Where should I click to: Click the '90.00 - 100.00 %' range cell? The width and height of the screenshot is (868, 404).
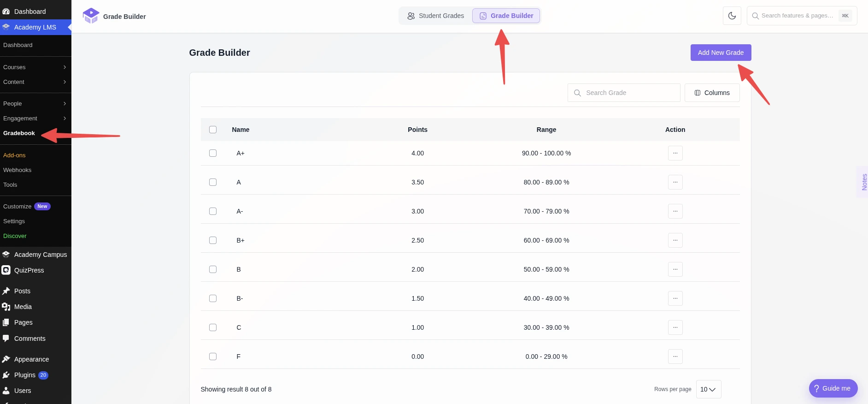click(546, 153)
